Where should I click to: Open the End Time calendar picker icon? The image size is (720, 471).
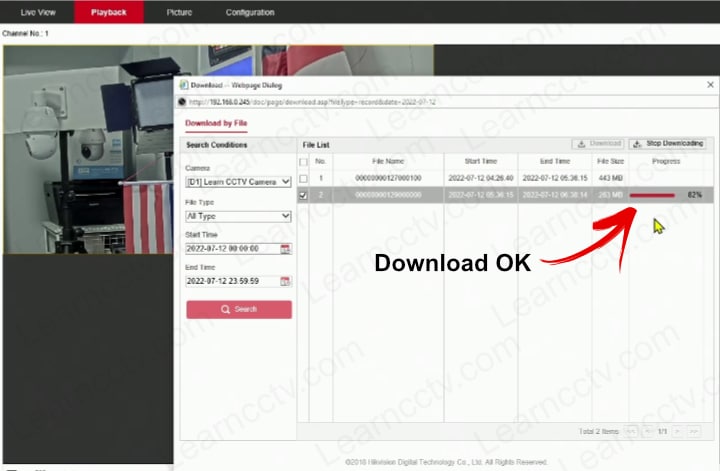click(x=285, y=282)
